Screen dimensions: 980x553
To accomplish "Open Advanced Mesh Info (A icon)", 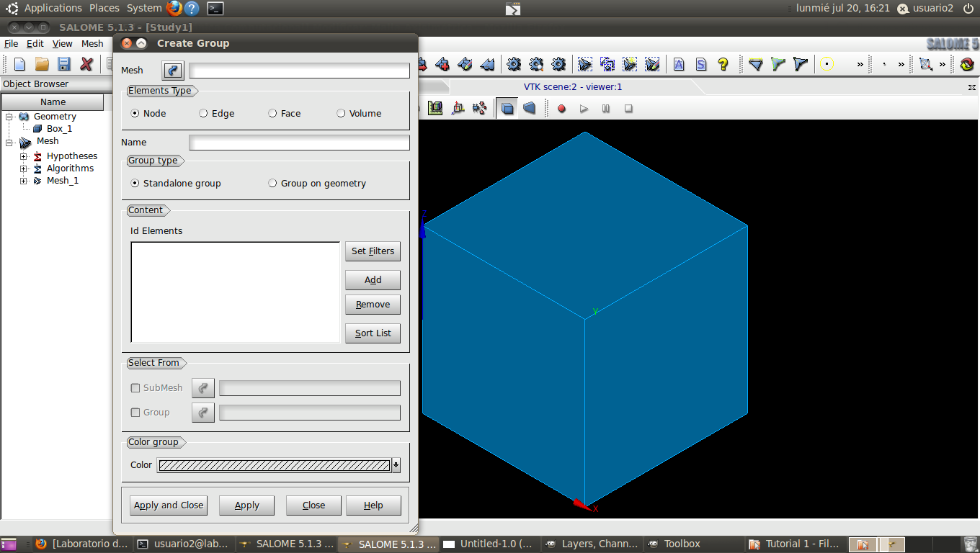I will coord(679,64).
